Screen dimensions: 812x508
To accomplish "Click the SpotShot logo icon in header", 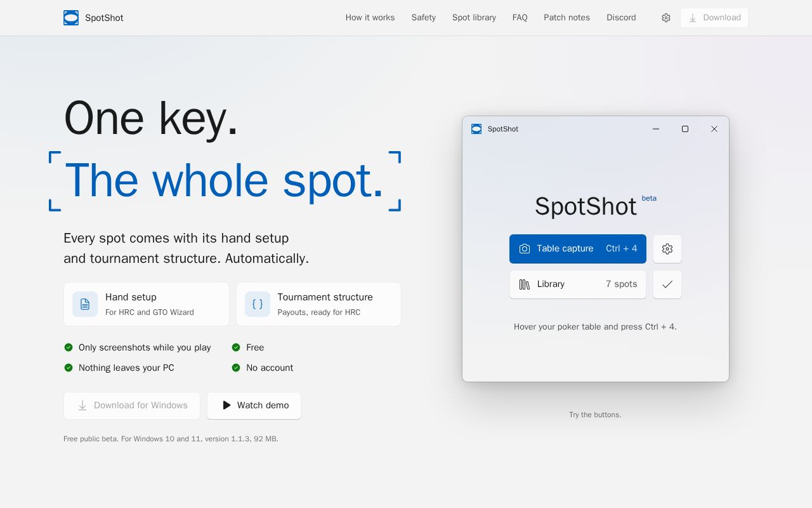I will [x=71, y=18].
